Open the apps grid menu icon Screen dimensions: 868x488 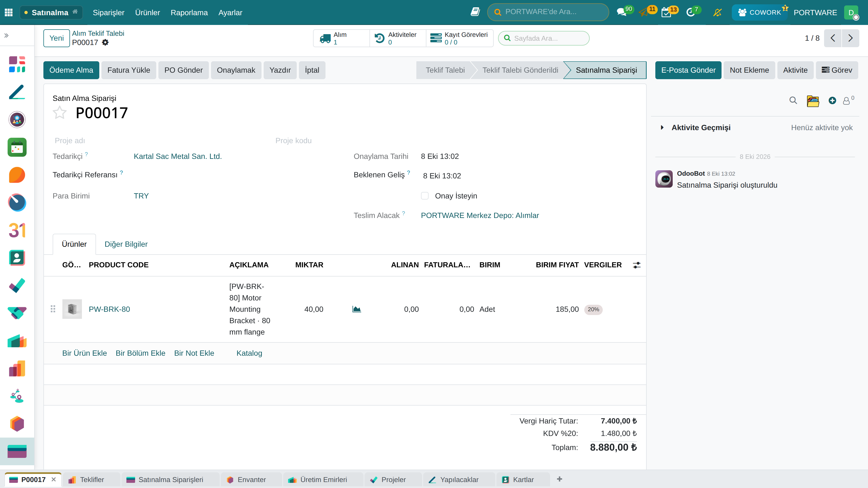click(x=9, y=12)
